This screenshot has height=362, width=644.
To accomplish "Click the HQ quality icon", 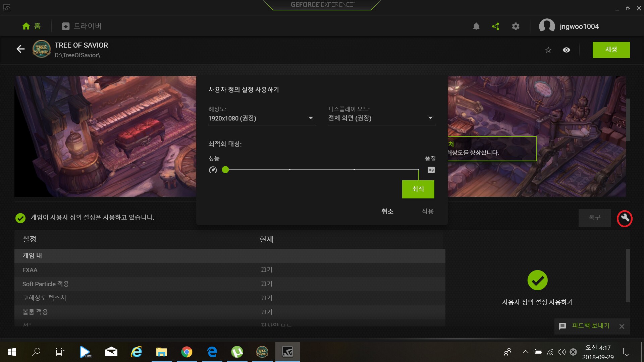I will [431, 170].
